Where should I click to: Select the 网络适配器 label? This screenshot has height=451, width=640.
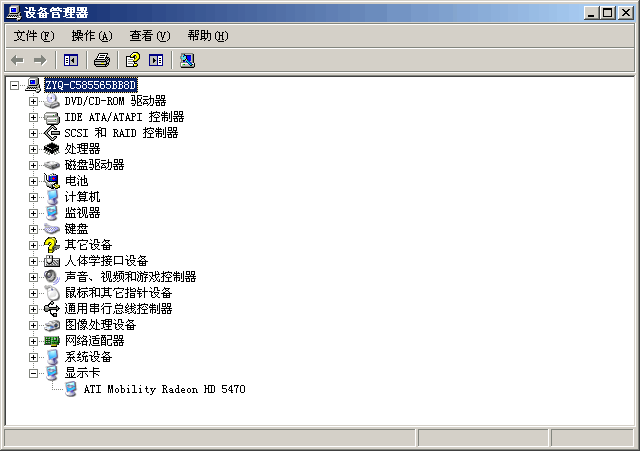94,341
